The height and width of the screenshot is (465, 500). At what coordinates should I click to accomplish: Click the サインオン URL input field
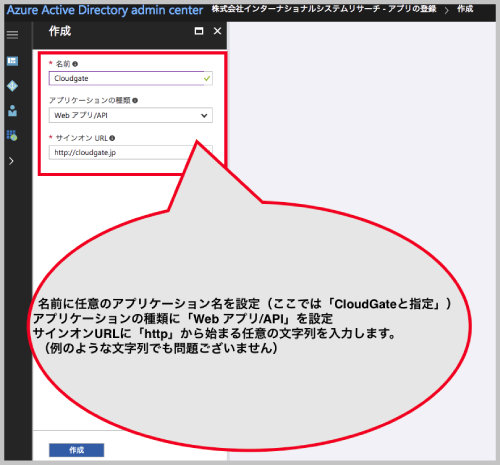pyautogui.click(x=131, y=153)
